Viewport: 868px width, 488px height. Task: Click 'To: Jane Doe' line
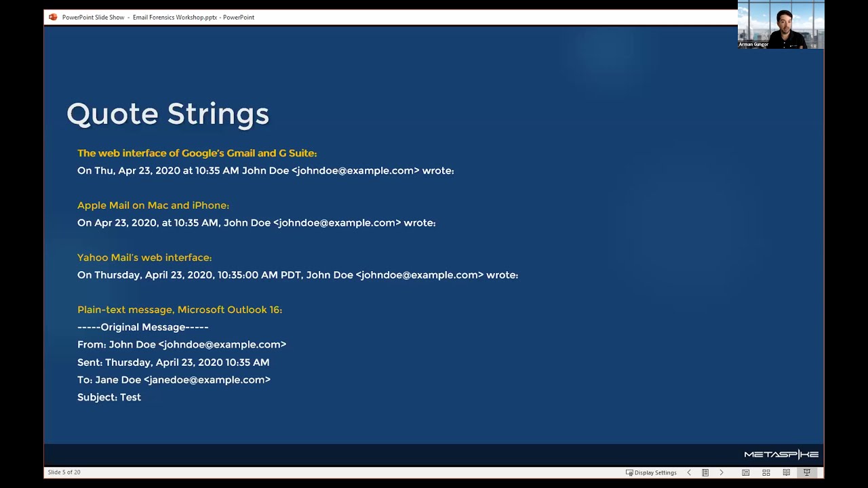[174, 380]
